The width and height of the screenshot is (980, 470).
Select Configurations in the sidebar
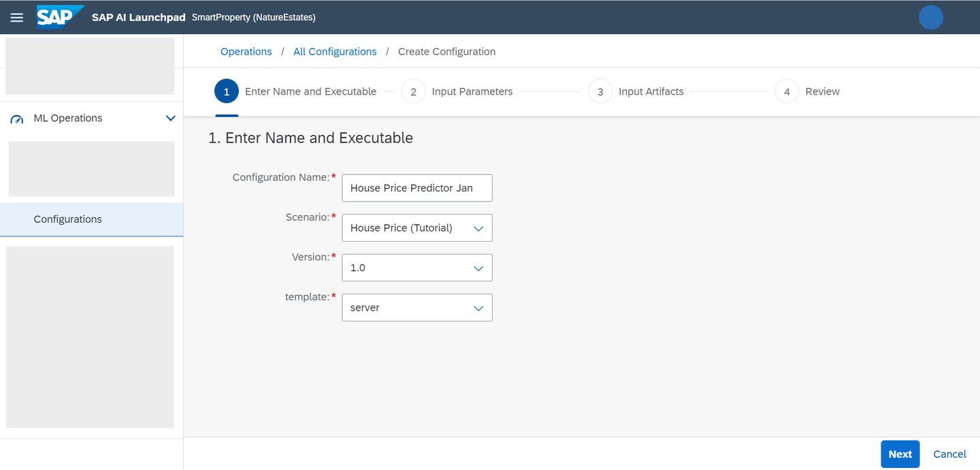(91, 219)
